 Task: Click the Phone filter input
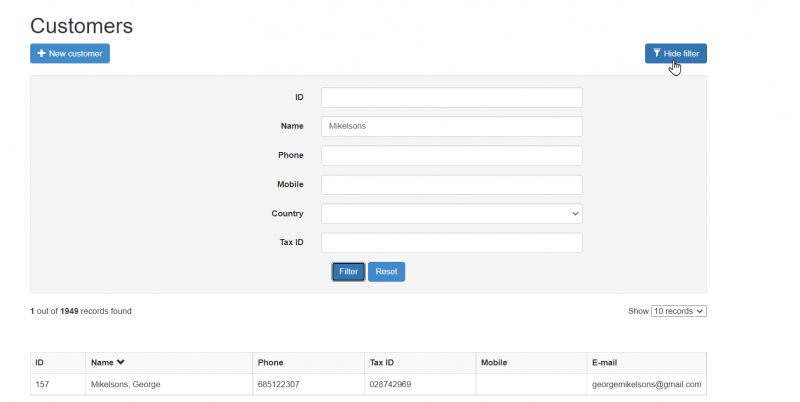(x=451, y=155)
